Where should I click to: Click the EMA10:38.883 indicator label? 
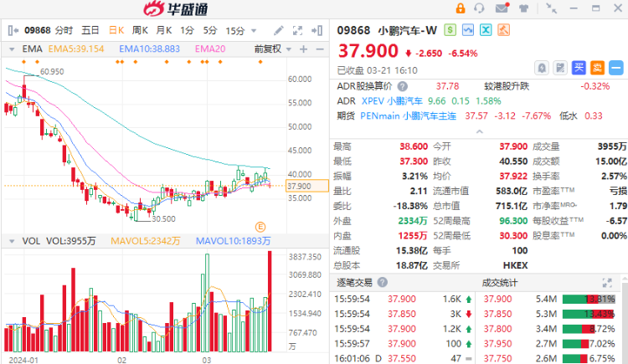[x=149, y=49]
